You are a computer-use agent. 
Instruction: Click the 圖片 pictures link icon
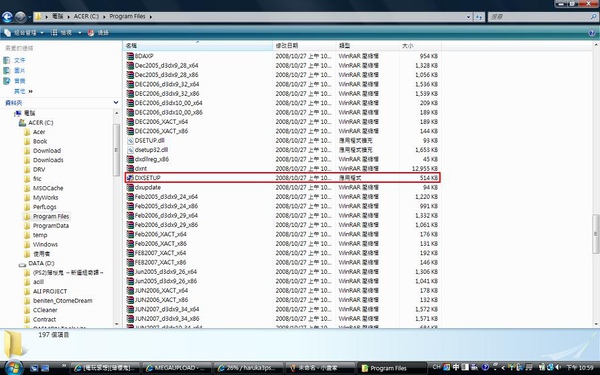coord(7,71)
